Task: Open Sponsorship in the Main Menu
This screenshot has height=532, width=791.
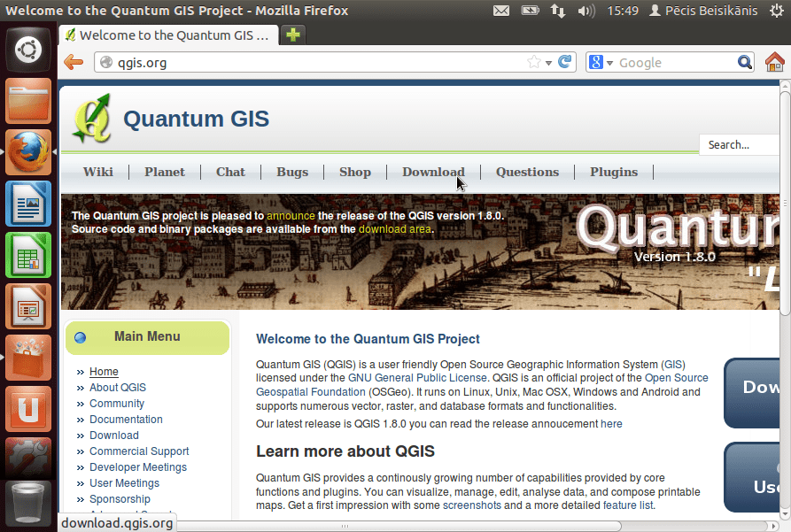Action: pos(120,499)
